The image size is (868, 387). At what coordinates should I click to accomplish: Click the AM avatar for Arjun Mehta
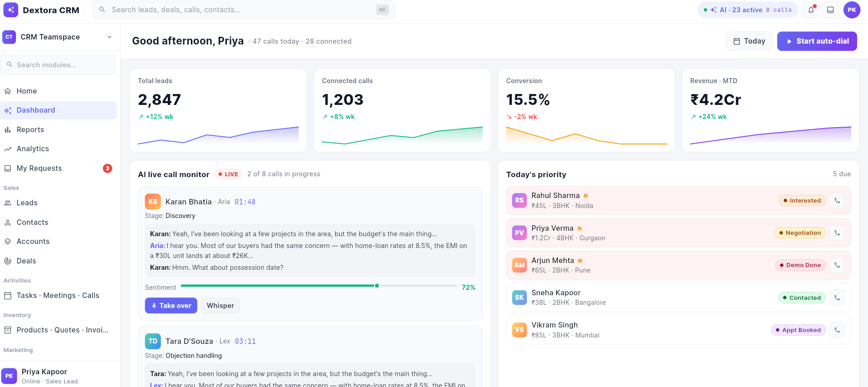[519, 265]
